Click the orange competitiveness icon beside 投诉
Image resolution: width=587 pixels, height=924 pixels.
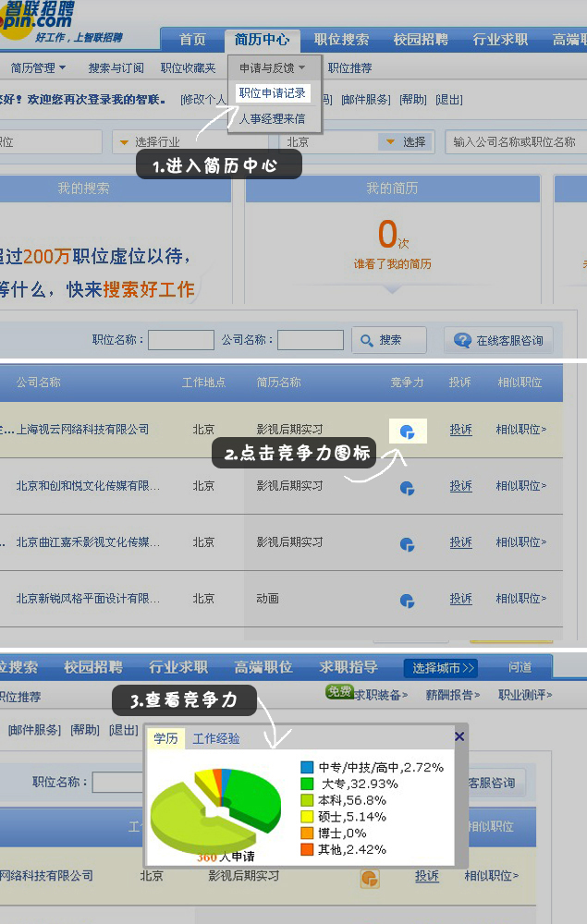[370, 878]
